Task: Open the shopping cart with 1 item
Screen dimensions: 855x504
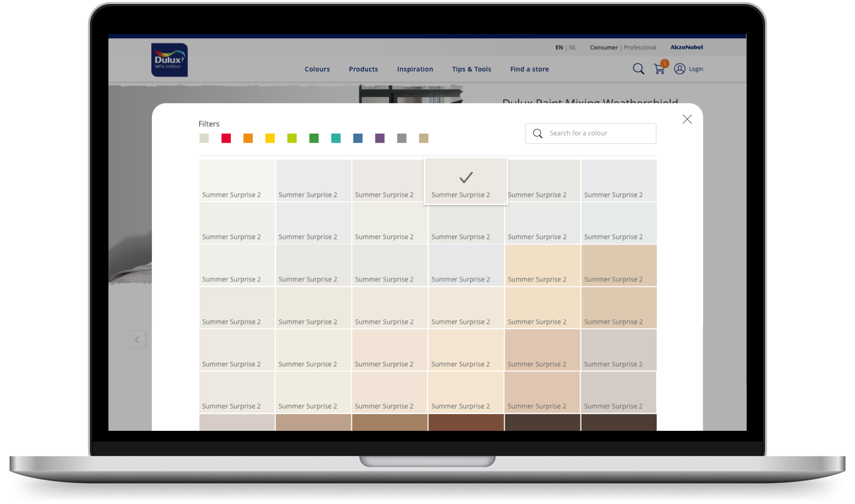Action: pyautogui.click(x=659, y=69)
